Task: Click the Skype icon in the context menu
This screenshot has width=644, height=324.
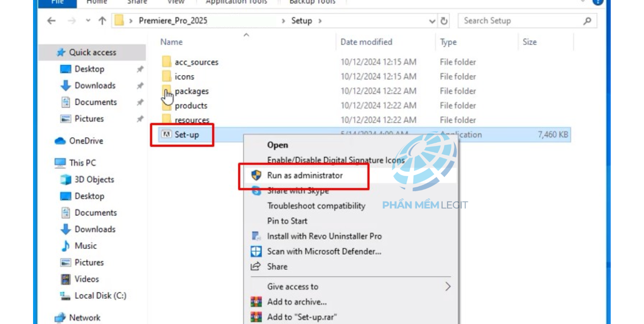Action: coord(256,191)
